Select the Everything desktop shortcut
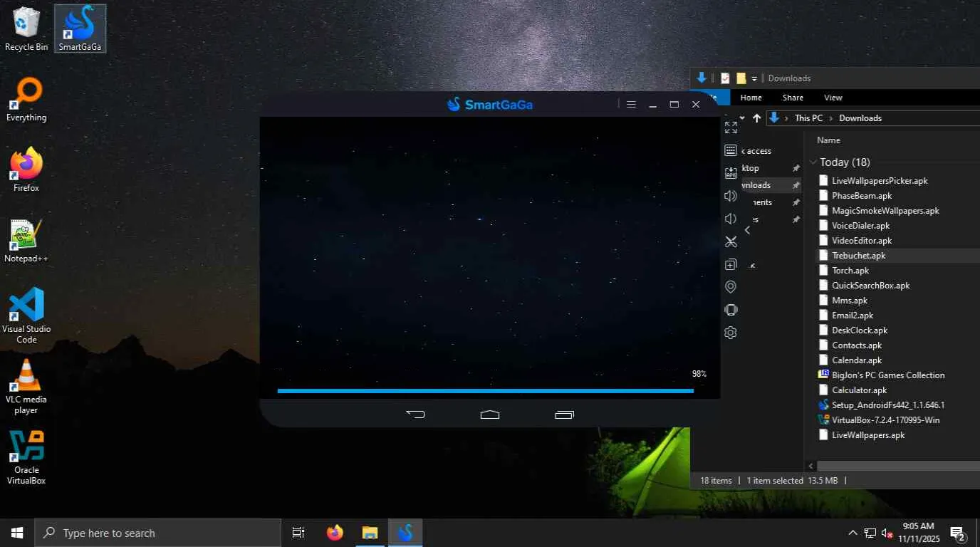The height and width of the screenshot is (547, 980). 26,100
